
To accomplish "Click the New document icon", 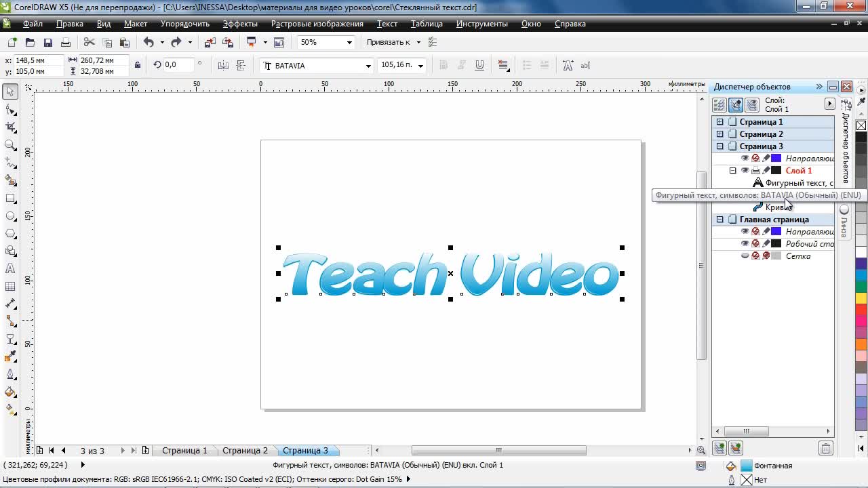I will [12, 42].
